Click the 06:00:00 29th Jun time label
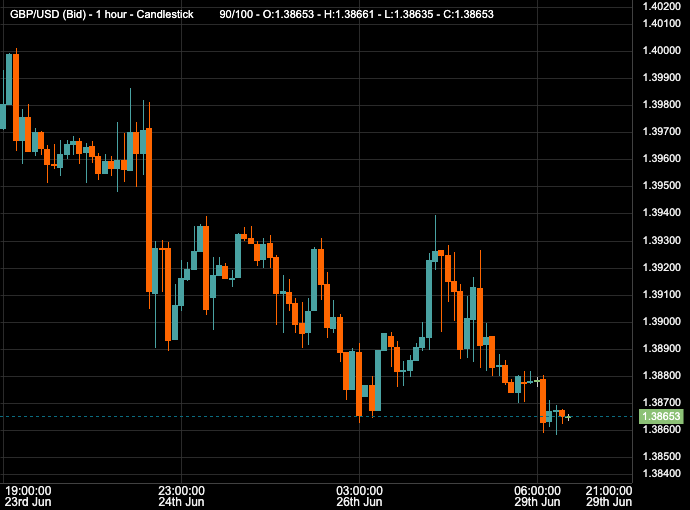Image resolution: width=690 pixels, height=510 pixels. [537, 496]
